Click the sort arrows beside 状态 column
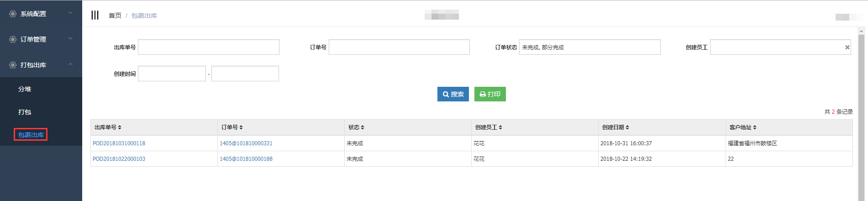The height and width of the screenshot is (201, 868). pos(363,127)
